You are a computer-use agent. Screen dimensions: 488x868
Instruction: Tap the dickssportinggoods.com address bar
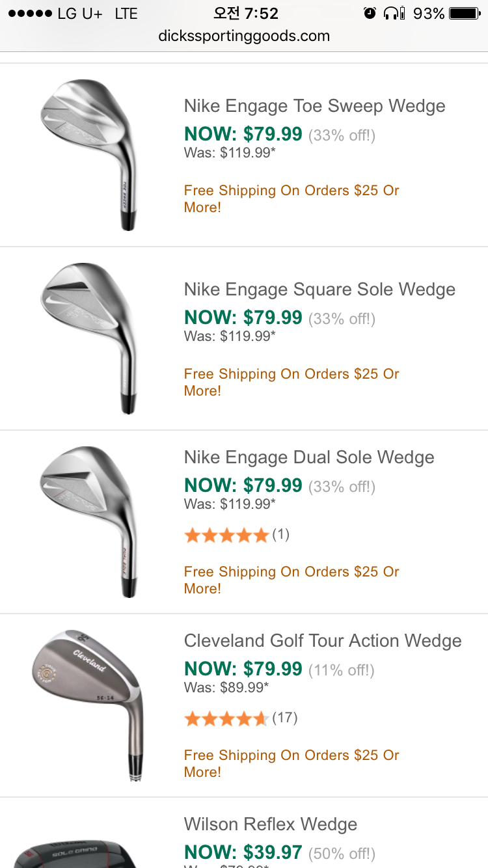(244, 36)
